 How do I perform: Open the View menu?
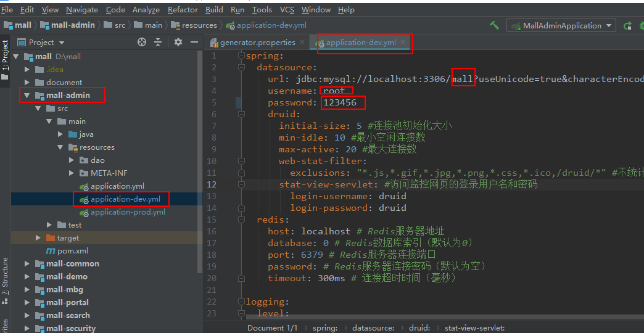50,9
